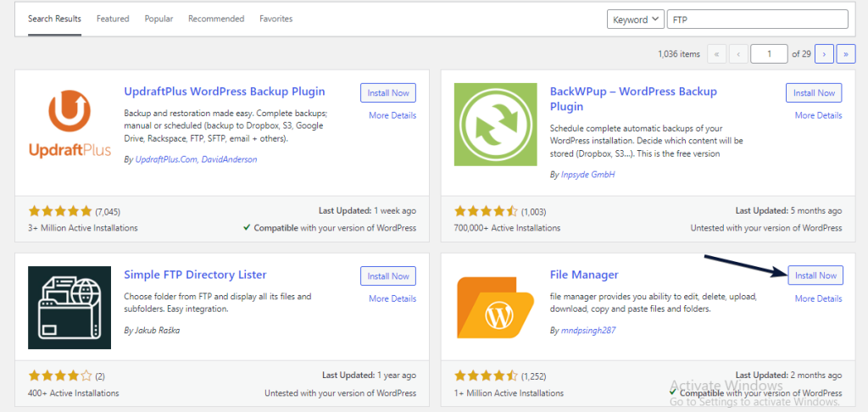Click the UpdraftPlus plugin logo icon
The height and width of the screenshot is (412, 868).
coord(70,124)
